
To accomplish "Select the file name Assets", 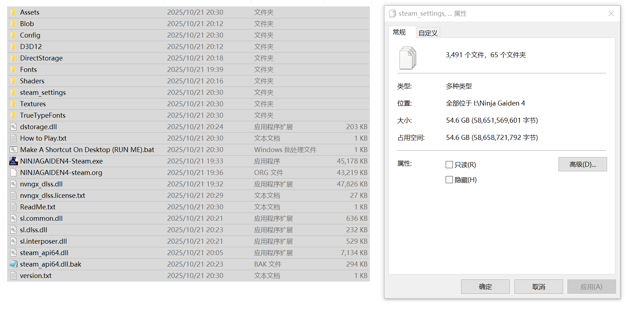I will pos(30,12).
